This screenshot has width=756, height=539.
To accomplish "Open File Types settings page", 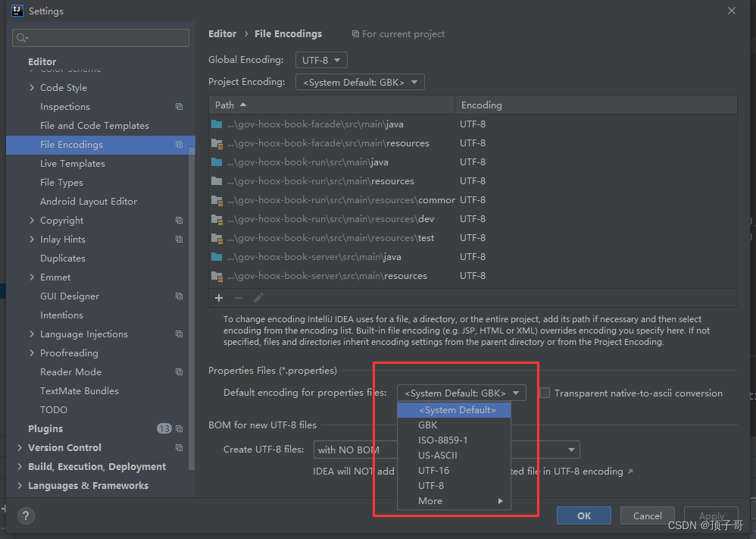I will 61,183.
